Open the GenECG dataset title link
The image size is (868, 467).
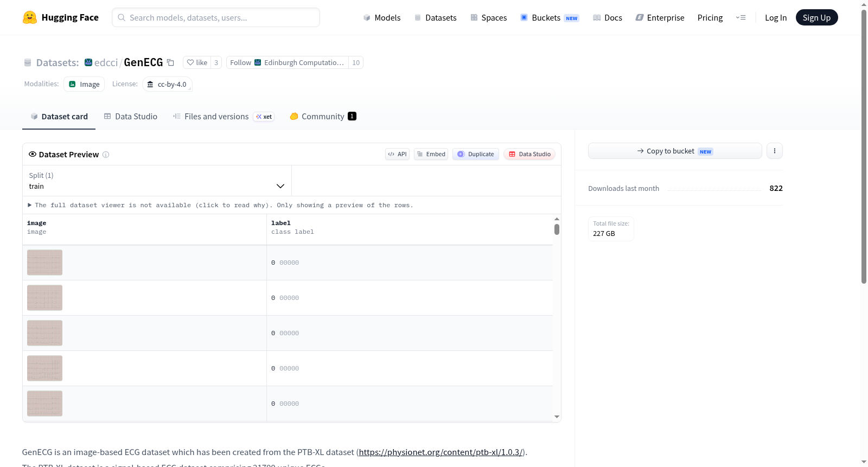click(x=143, y=62)
